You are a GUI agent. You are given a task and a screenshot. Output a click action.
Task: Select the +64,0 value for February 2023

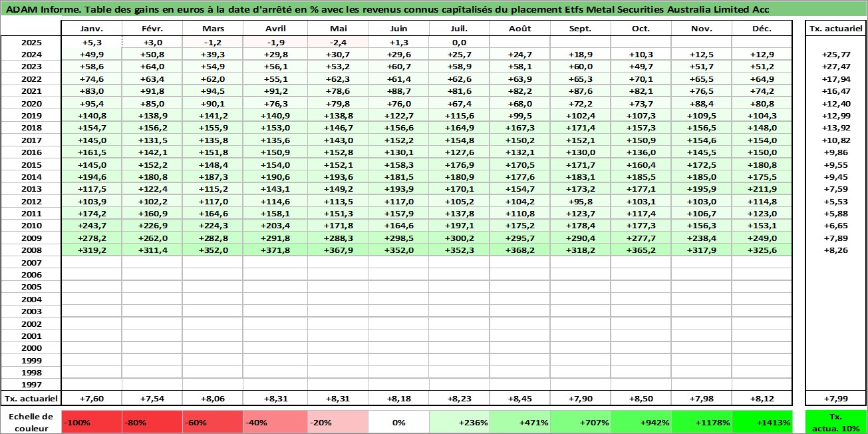[152, 67]
